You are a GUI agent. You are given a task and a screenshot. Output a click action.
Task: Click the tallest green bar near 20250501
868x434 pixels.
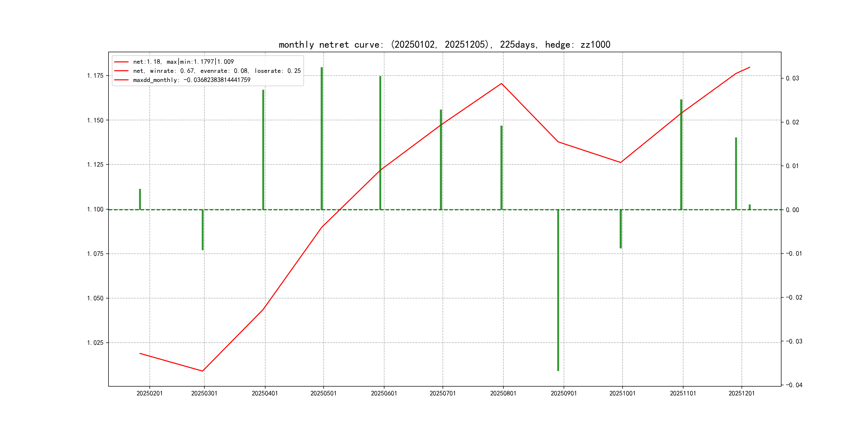322,138
